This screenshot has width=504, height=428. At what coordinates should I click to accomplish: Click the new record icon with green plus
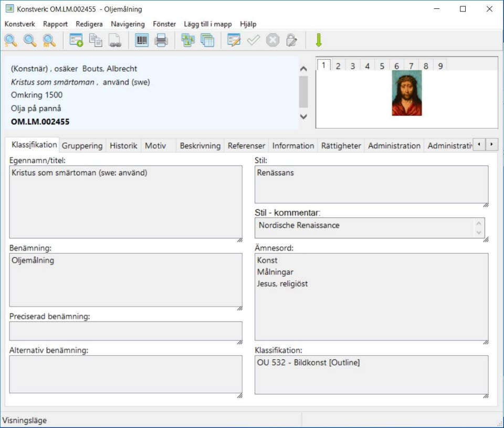click(76, 40)
